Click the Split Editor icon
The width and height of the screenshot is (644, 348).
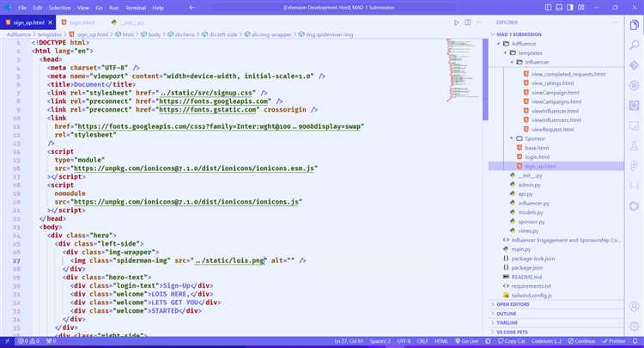[468, 22]
